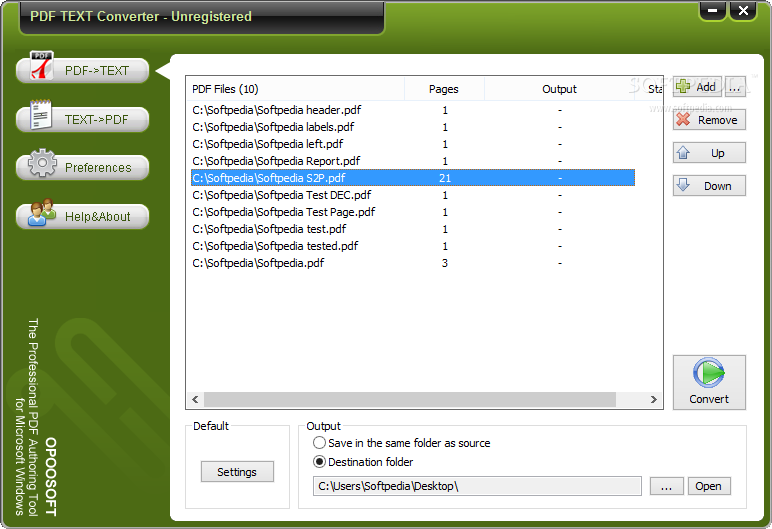Select Softpedia Test DEC.pdf row
Viewport: 772px width, 529px height.
point(413,195)
